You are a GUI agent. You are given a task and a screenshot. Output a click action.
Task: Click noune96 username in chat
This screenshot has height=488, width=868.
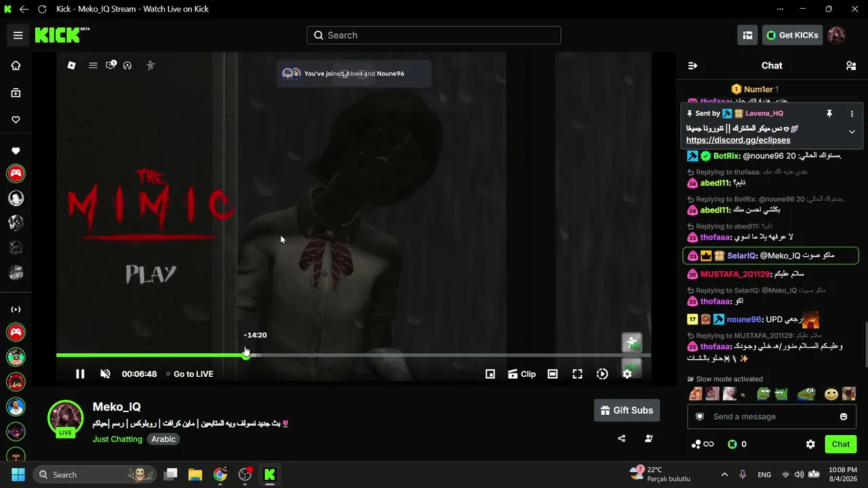click(x=744, y=319)
